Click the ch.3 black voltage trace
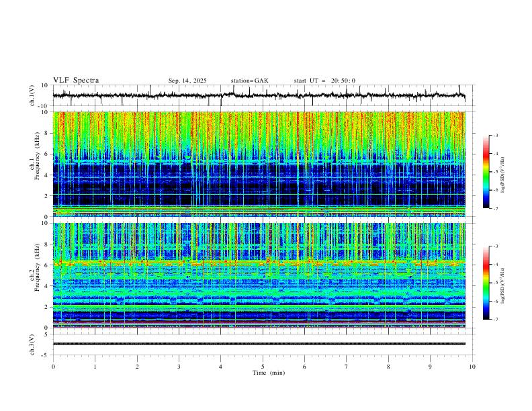This screenshot has width=532, height=411. coord(259,344)
